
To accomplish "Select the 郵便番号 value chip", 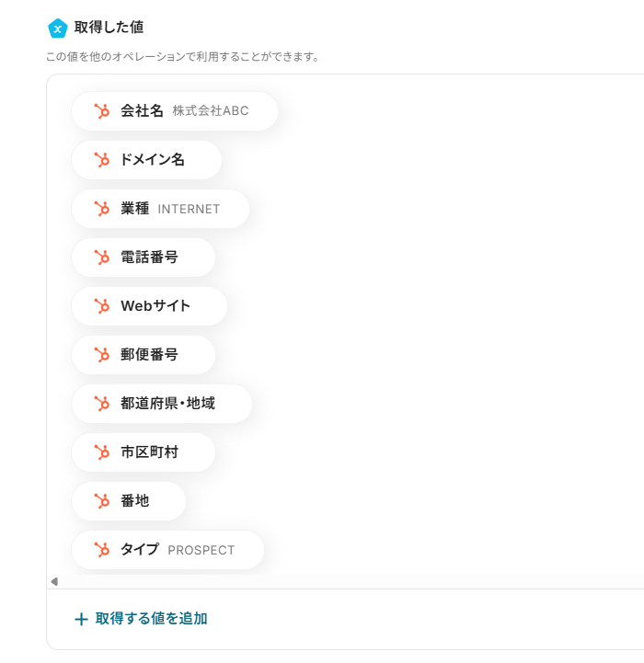I will tap(144, 355).
